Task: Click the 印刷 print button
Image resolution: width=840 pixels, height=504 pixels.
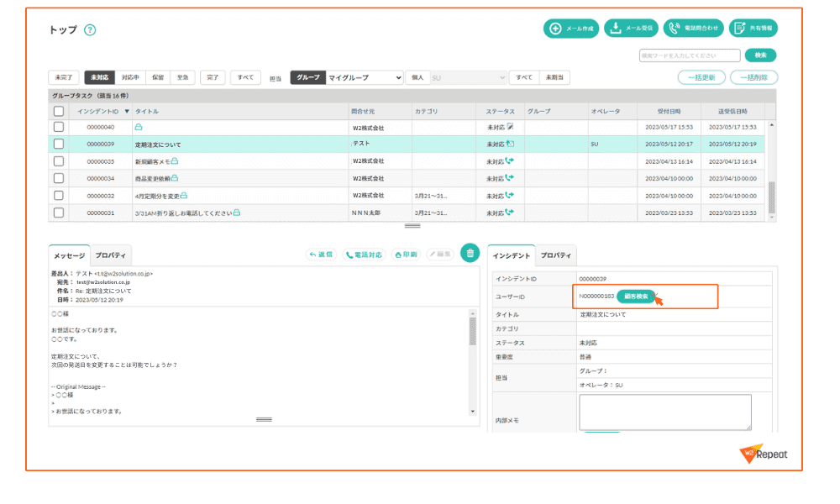Action: 406,254
